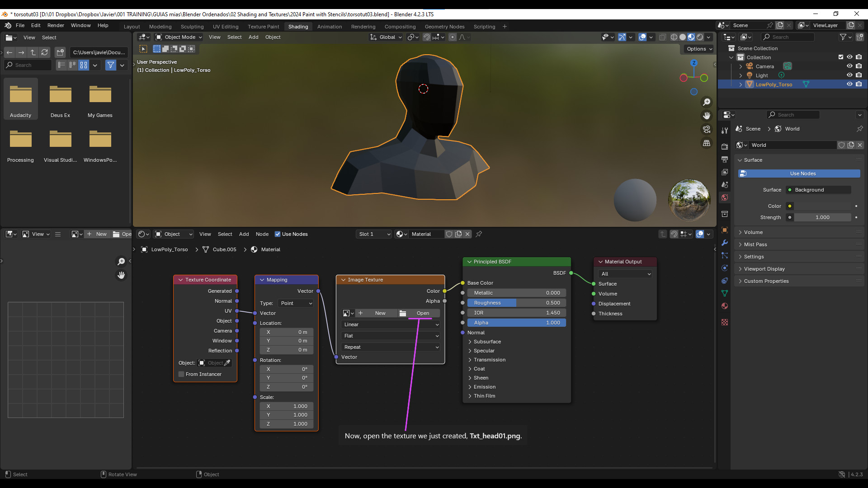Toggle viewport gizmos button
The image size is (868, 488).
point(622,37)
